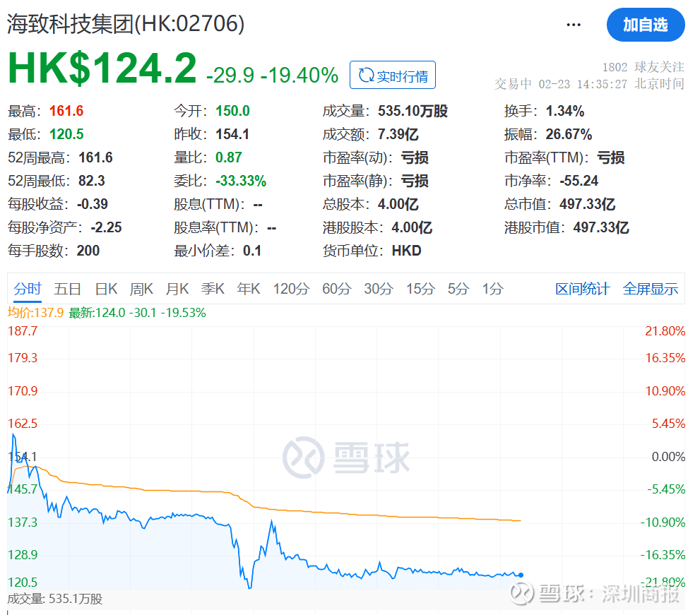Click the stock title 海致科技集团(HK:02706)
This screenshot has height=615, width=700.
126,23
